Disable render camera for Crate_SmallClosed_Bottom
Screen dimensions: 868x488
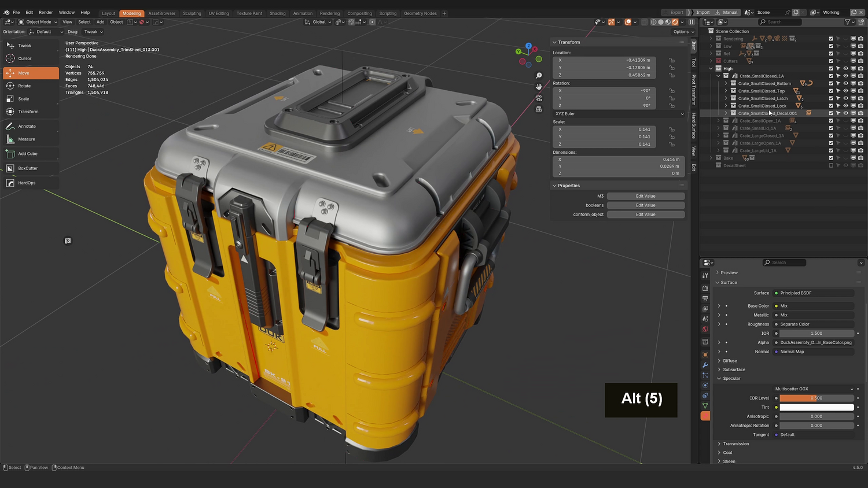click(x=860, y=83)
